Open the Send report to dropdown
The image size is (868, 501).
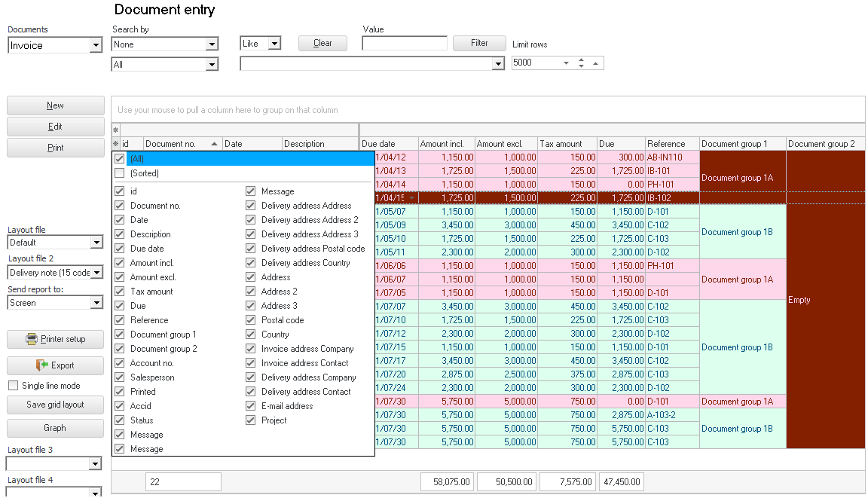point(96,303)
